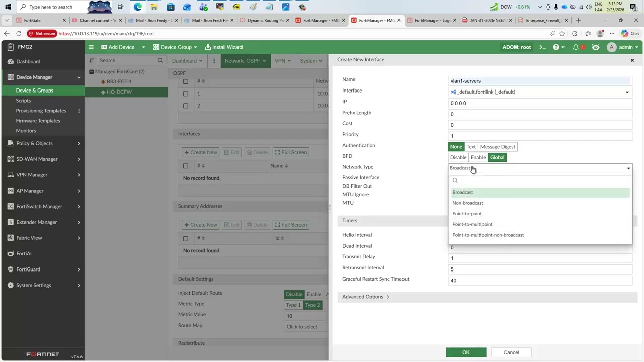Check the select-all checkbox in Interfaces table

tap(186, 166)
